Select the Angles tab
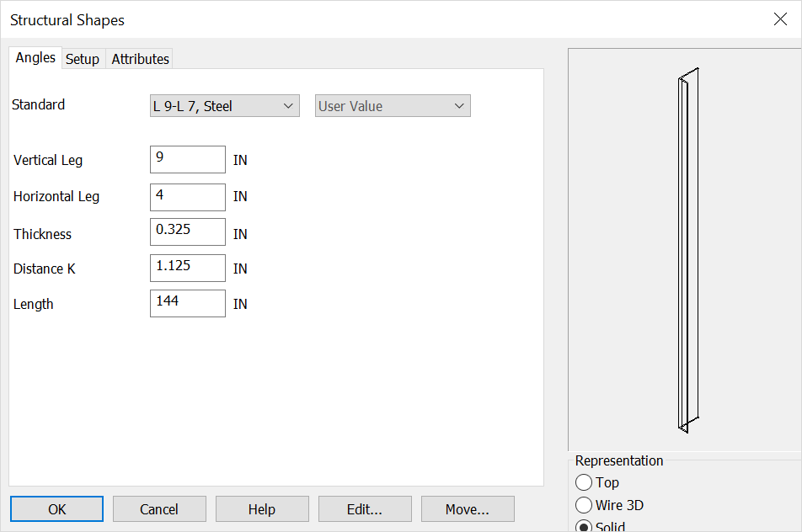This screenshot has height=532, width=802. click(x=35, y=58)
